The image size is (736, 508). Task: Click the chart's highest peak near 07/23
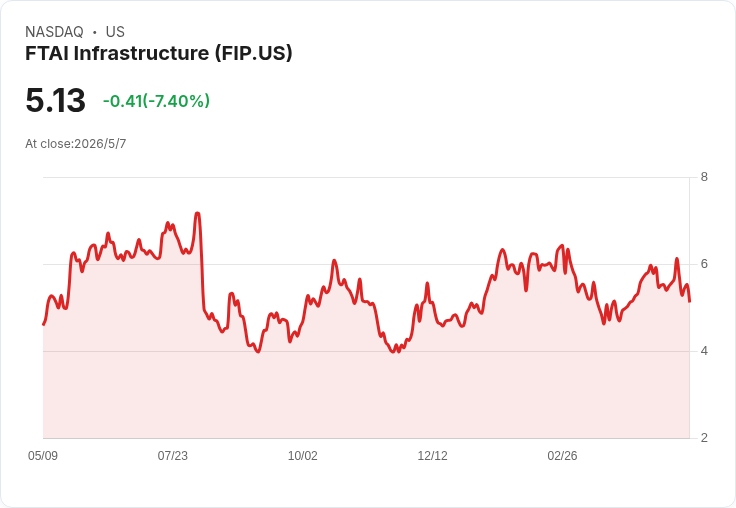click(x=198, y=213)
